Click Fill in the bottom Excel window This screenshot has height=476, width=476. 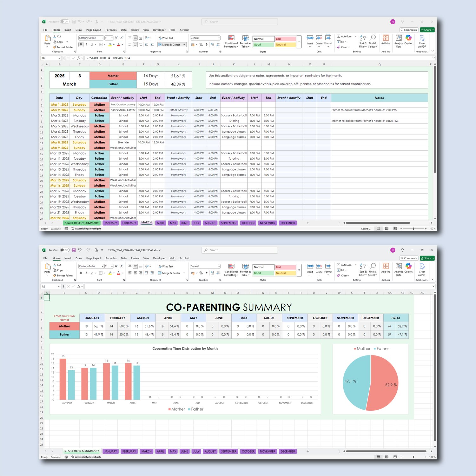pyautogui.click(x=341, y=270)
